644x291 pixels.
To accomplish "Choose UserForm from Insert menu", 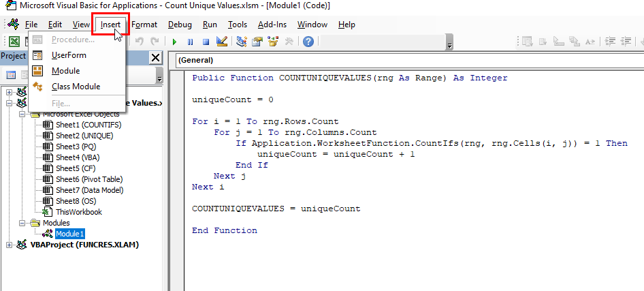I will 77,55.
